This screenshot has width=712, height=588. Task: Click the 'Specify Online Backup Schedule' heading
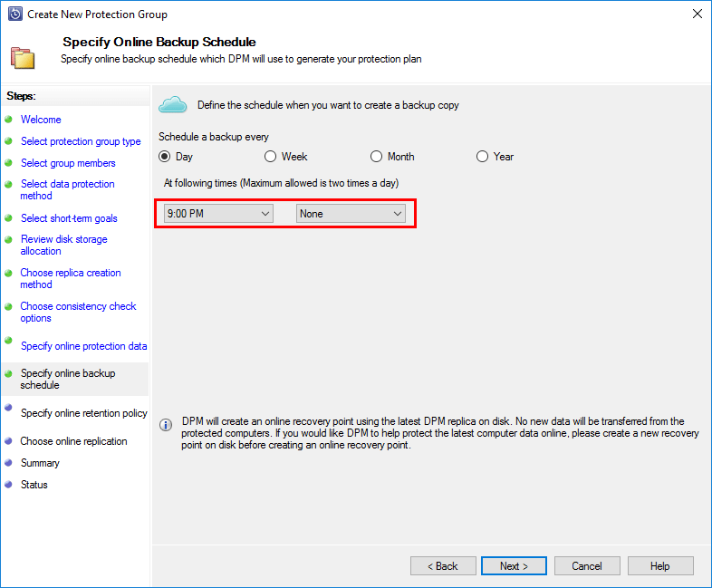(x=159, y=42)
